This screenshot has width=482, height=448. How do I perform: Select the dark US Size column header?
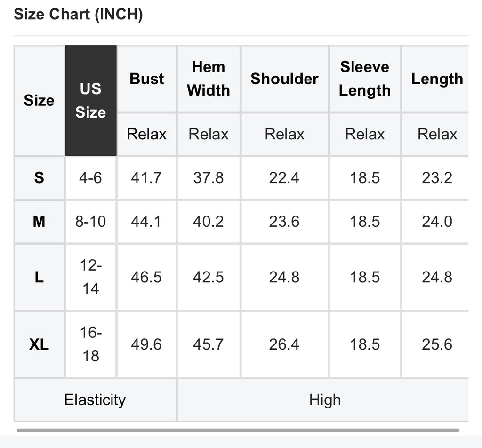pos(90,101)
